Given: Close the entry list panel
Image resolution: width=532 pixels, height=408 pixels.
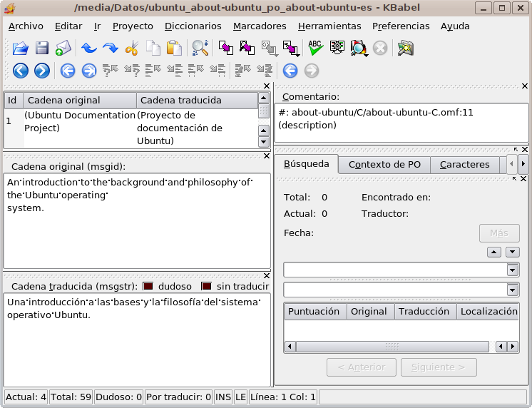Looking at the screenshot, I should (x=267, y=86).
